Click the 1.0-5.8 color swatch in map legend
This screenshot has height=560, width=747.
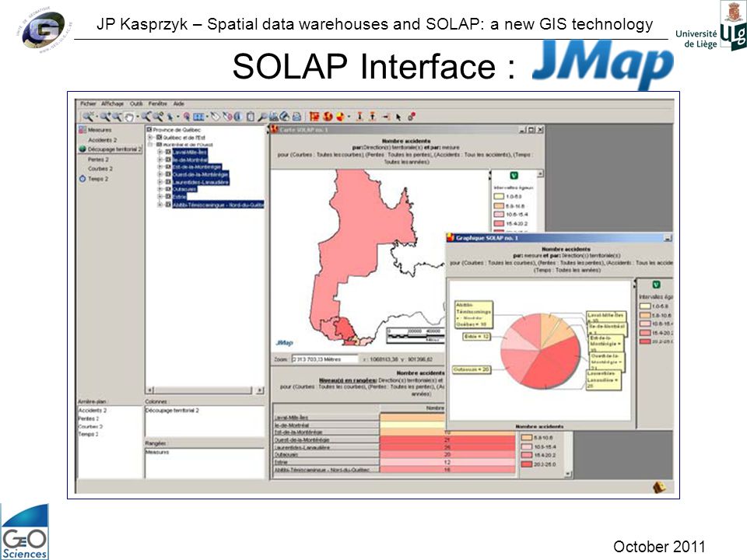[x=499, y=196]
